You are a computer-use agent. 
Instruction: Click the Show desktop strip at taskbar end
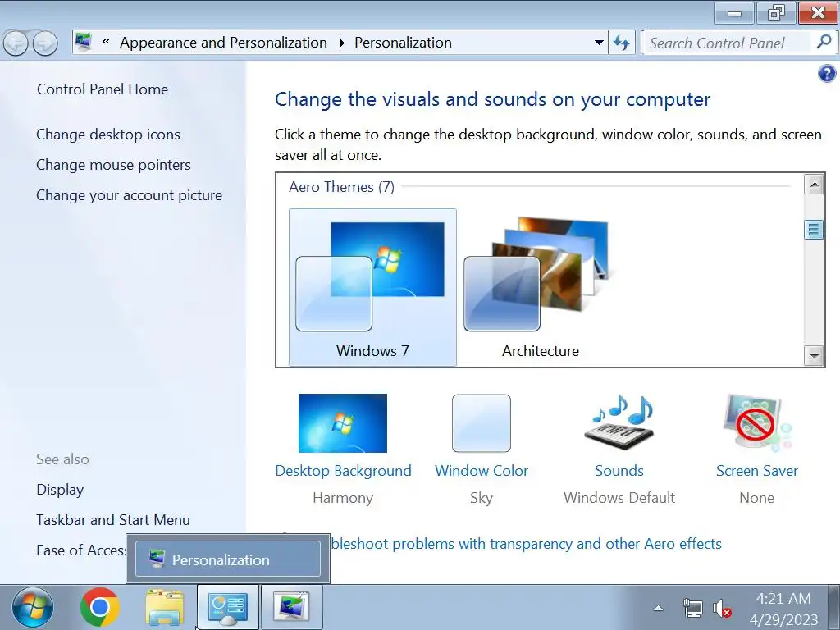click(x=833, y=608)
